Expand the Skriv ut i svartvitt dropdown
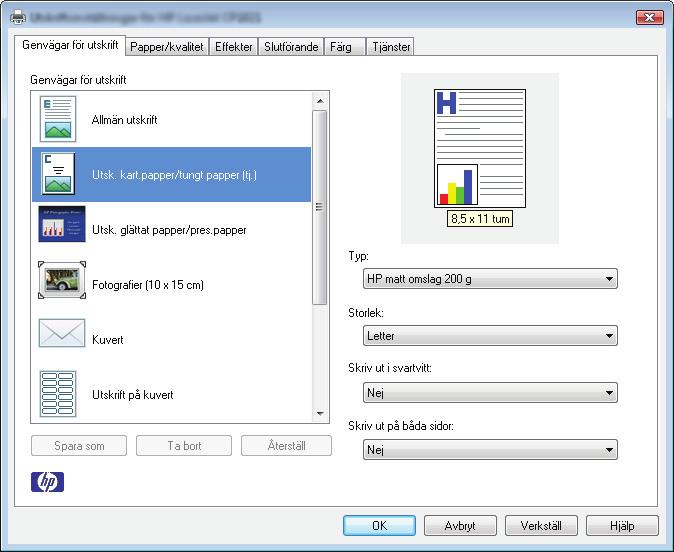 [x=490, y=393]
